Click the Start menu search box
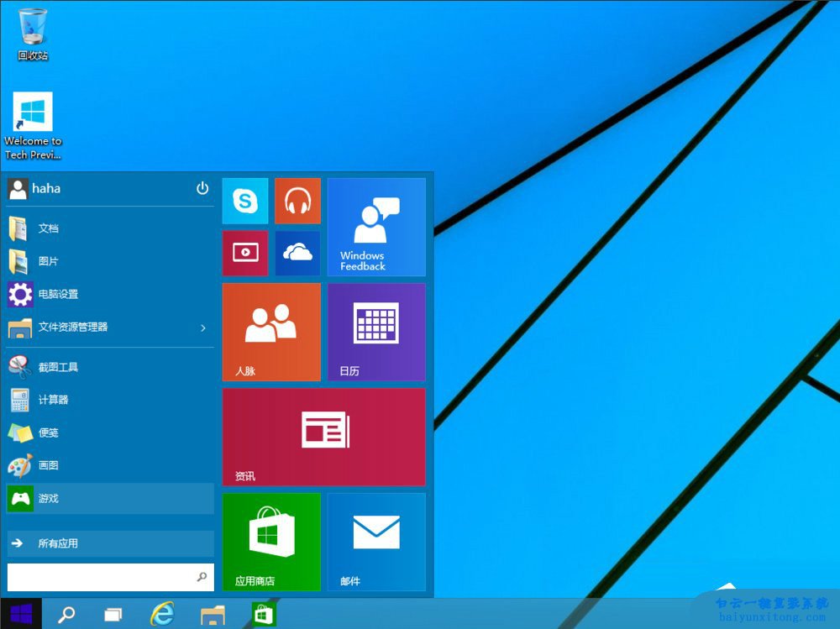The width and height of the screenshot is (840, 629). click(x=101, y=577)
